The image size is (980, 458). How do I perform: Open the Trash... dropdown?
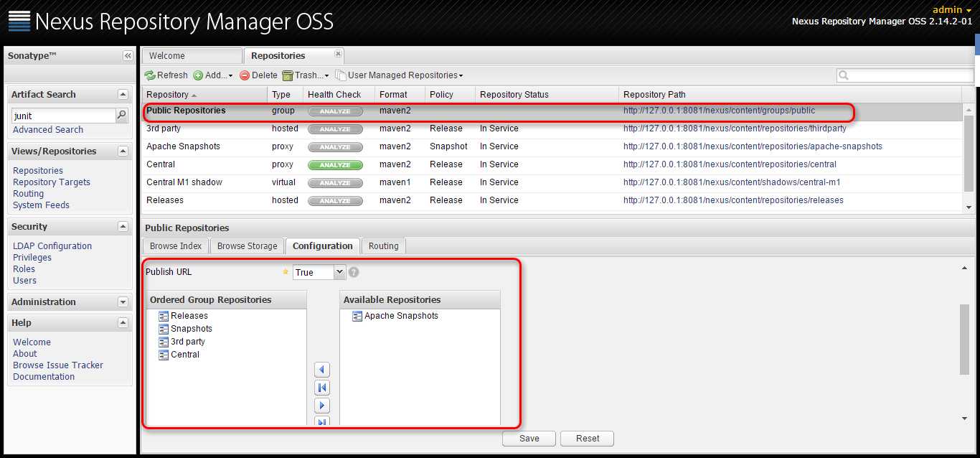(x=306, y=75)
